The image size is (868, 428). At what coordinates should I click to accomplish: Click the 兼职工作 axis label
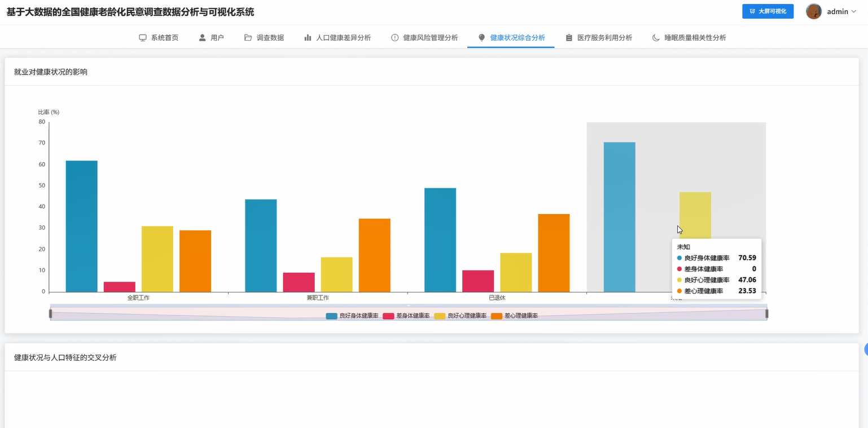(x=318, y=298)
